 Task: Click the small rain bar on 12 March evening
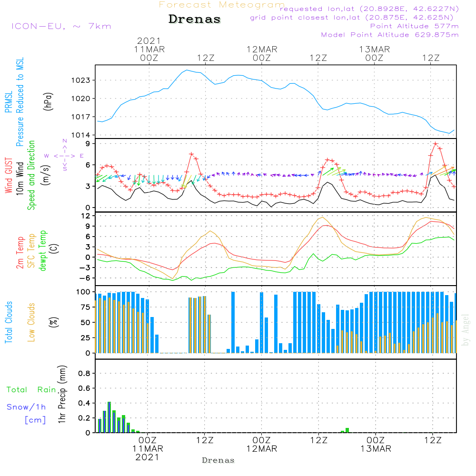(x=347, y=430)
